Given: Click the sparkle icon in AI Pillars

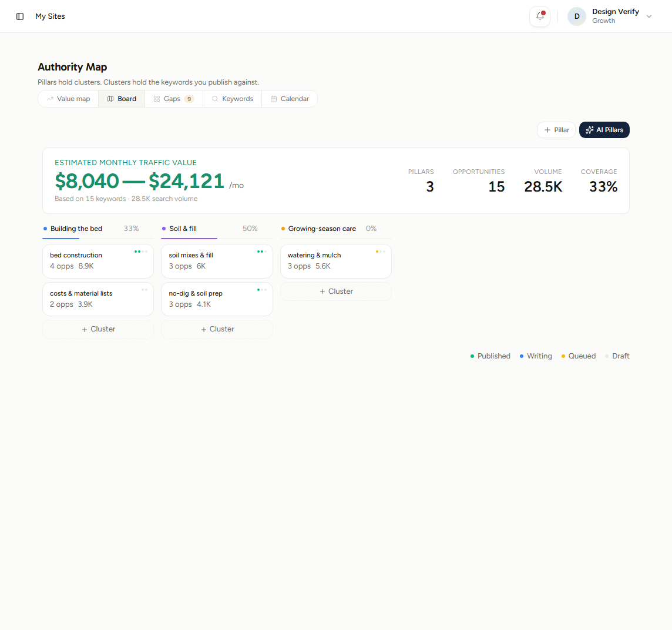Looking at the screenshot, I should point(590,130).
